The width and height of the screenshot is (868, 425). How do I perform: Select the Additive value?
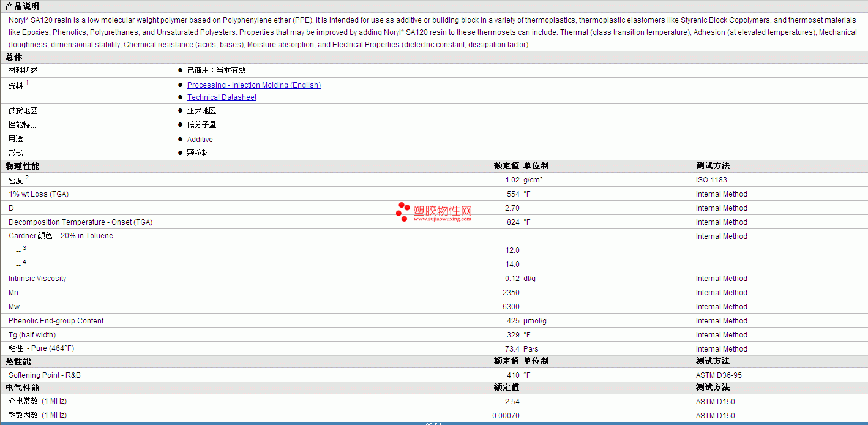point(200,140)
